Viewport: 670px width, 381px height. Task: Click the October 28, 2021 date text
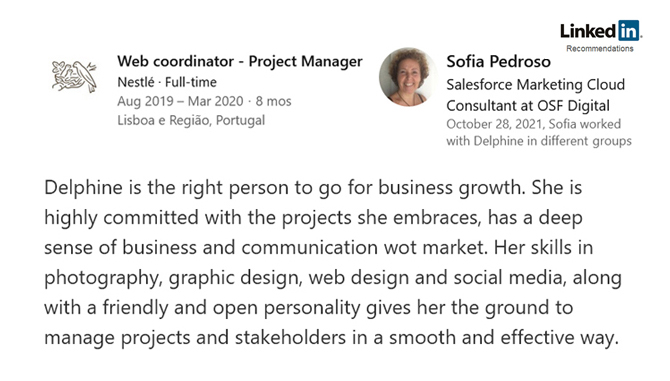(495, 124)
